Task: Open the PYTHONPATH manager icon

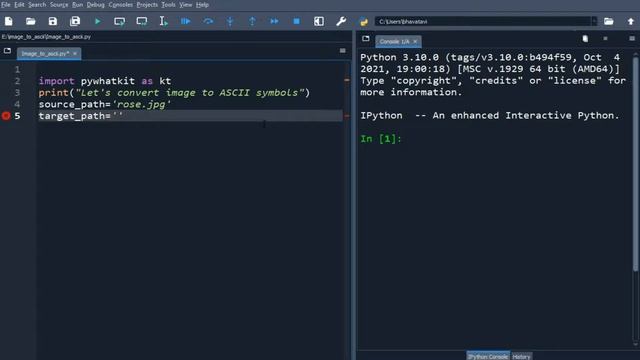Action: click(363, 22)
